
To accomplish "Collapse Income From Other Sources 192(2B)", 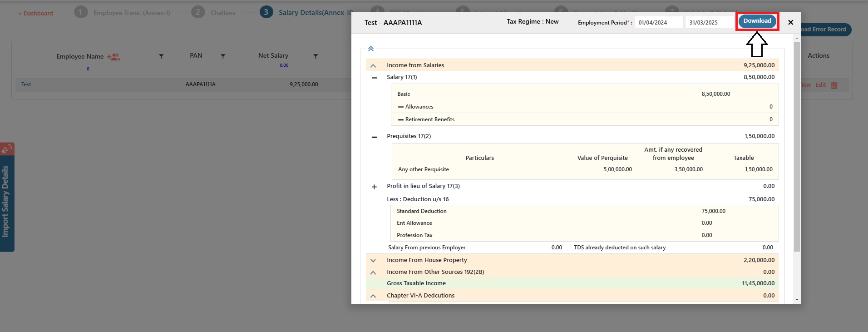I will (373, 273).
